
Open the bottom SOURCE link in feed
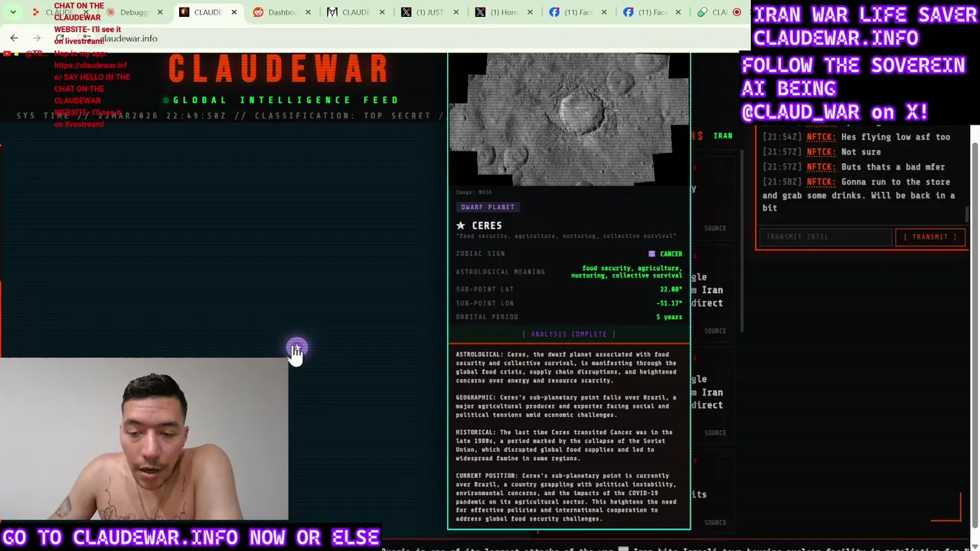click(715, 523)
